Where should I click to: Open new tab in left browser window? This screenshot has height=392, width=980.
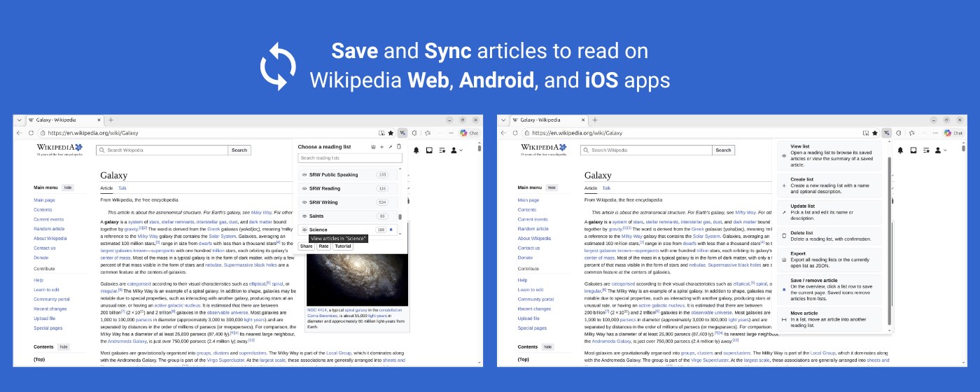point(111,120)
